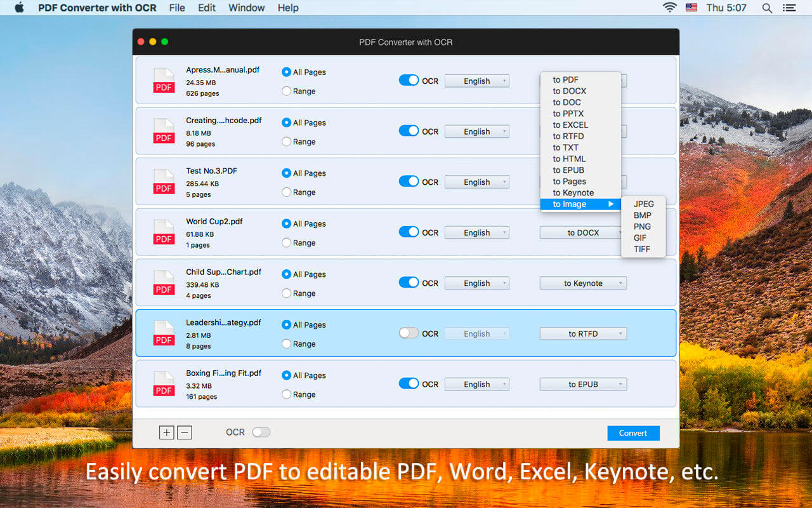The width and height of the screenshot is (812, 508).
Task: Remove a file with the minus icon
Action: tap(185, 432)
